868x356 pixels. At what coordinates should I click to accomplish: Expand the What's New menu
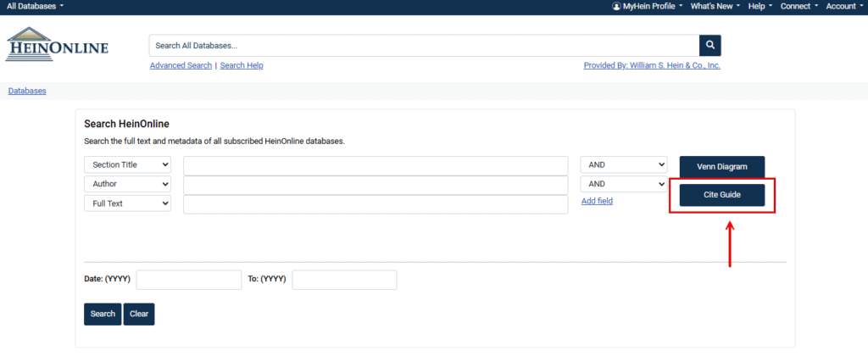tap(715, 7)
